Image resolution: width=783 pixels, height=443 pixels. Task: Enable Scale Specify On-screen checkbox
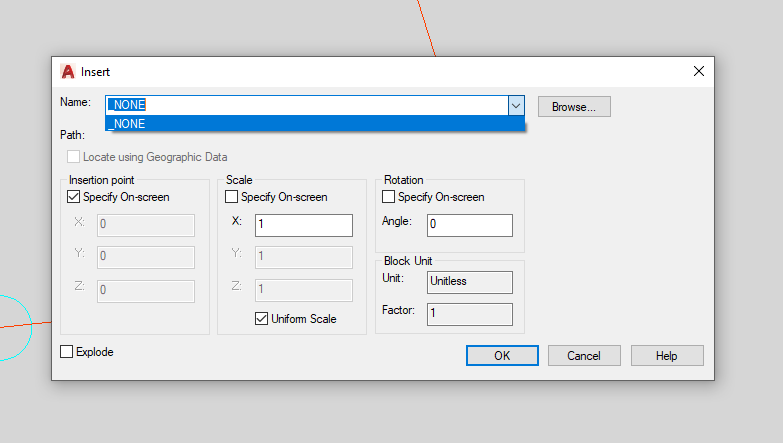click(x=232, y=197)
